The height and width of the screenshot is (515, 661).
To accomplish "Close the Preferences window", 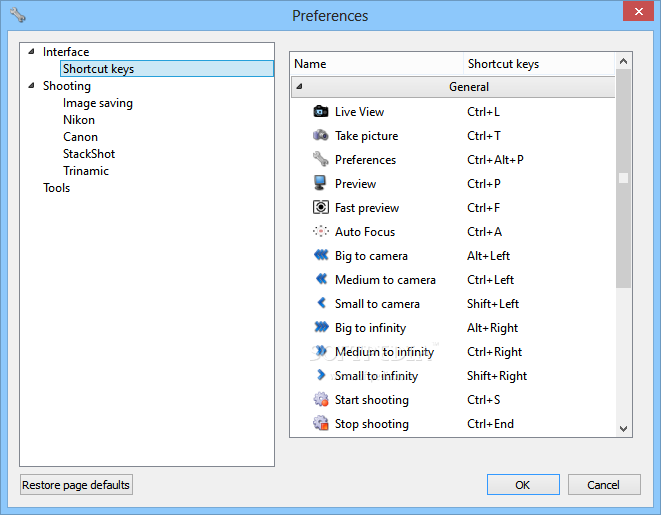I will coord(638,11).
